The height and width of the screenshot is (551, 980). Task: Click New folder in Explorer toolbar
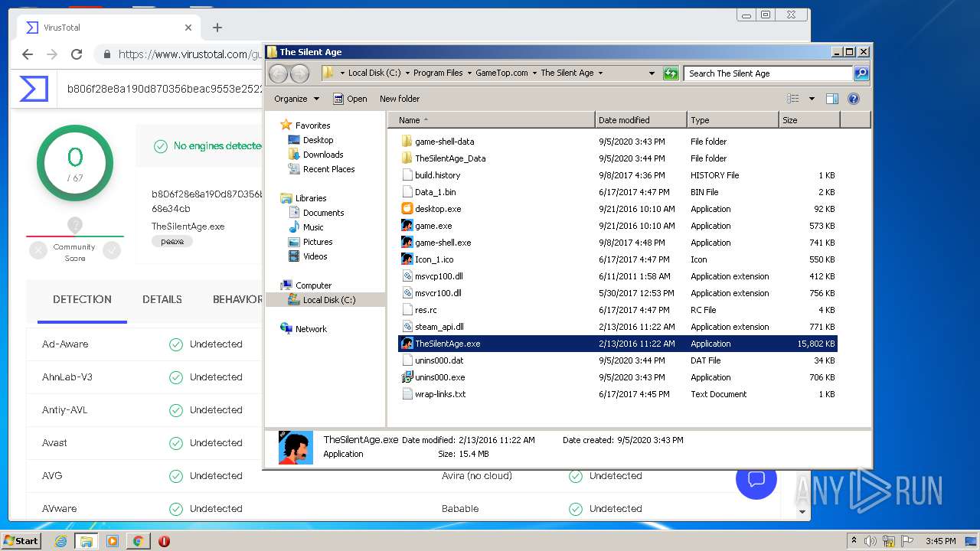tap(400, 99)
